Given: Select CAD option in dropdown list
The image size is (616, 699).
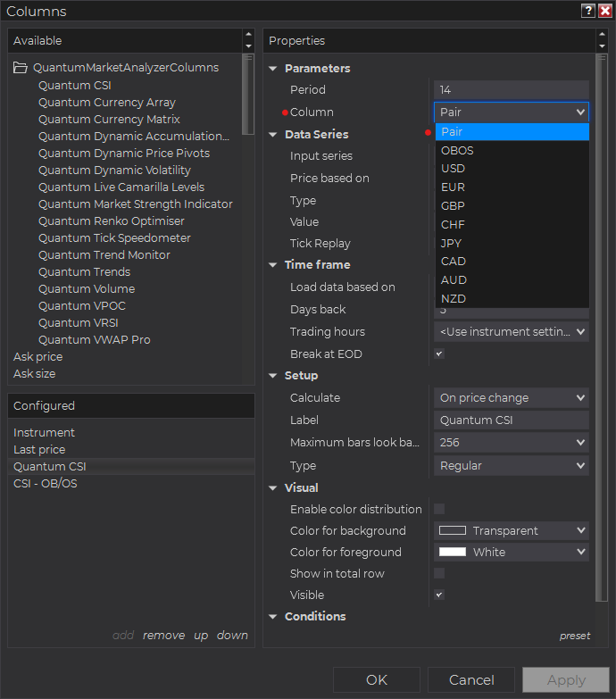Looking at the screenshot, I should [x=512, y=262].
